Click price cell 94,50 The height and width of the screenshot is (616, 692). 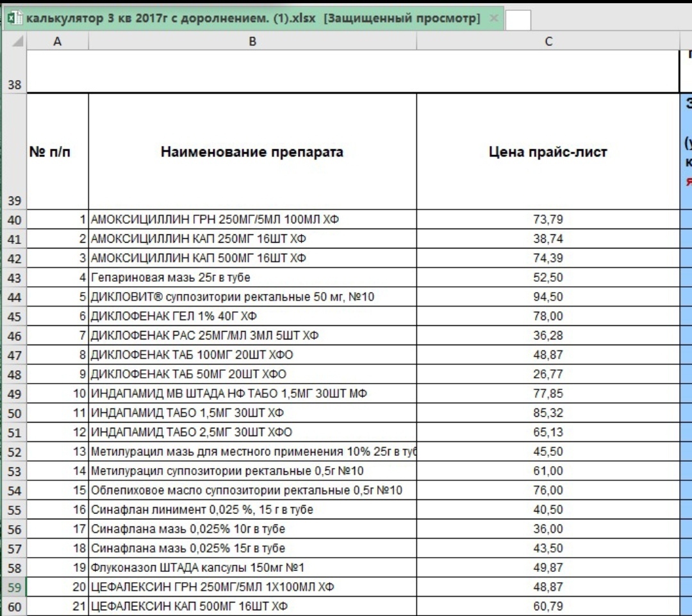[548, 296]
